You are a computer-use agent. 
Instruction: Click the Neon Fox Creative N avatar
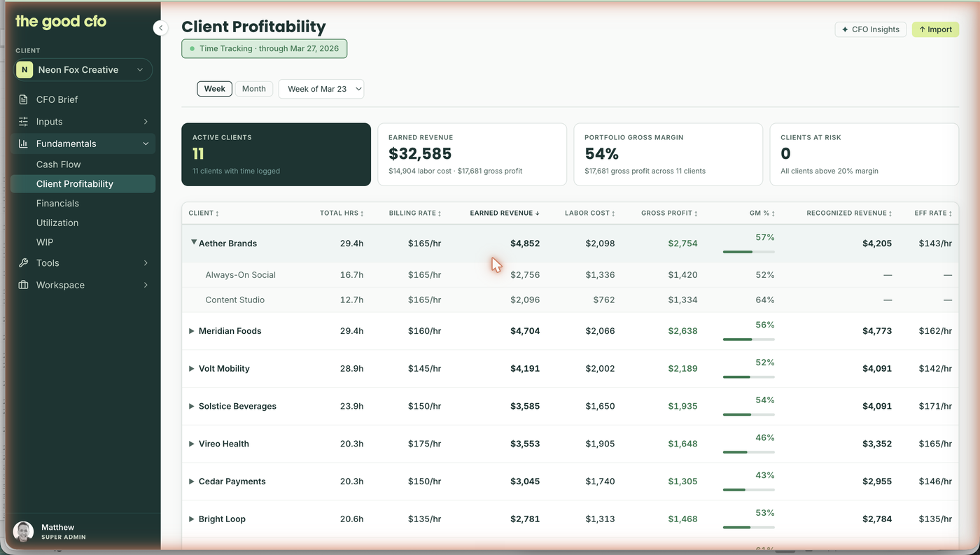click(24, 70)
